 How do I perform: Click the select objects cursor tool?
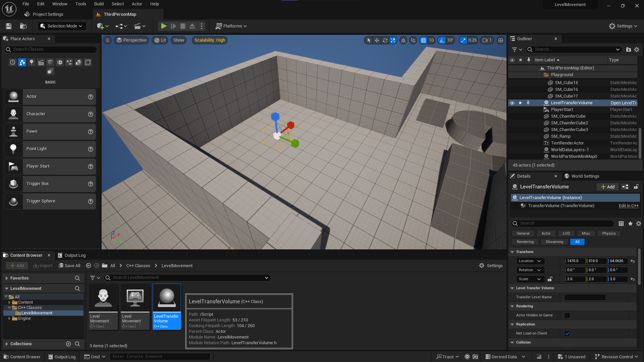369,40
